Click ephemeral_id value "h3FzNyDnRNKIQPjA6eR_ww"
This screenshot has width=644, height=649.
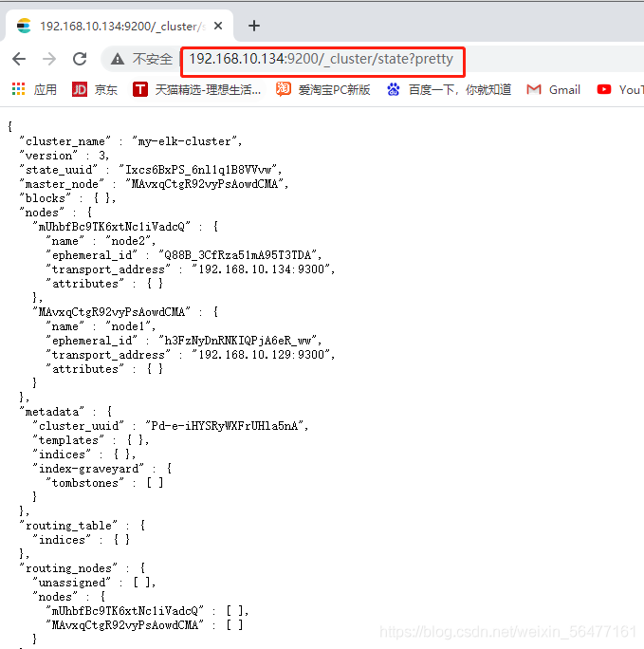237,341
